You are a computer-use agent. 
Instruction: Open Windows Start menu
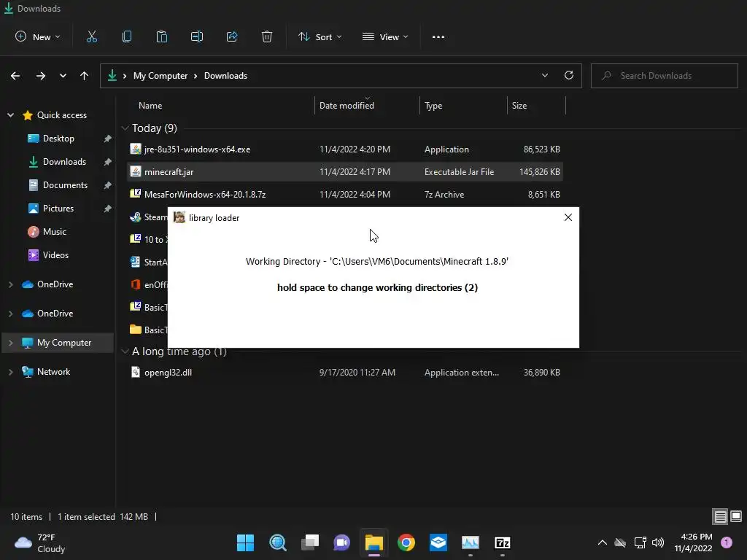[245, 542]
